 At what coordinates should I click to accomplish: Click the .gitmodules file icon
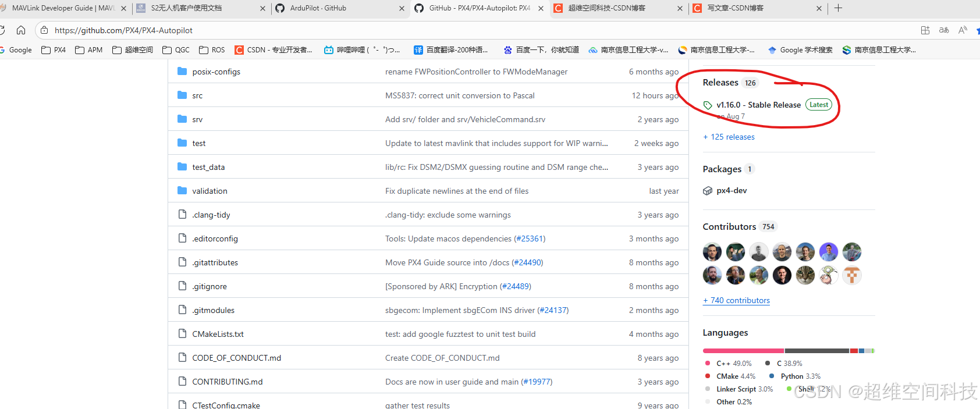[x=182, y=310]
